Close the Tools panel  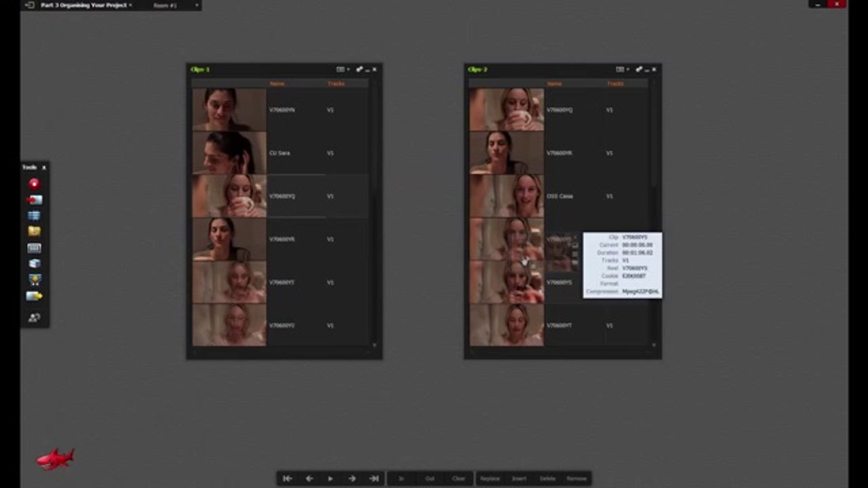point(44,167)
